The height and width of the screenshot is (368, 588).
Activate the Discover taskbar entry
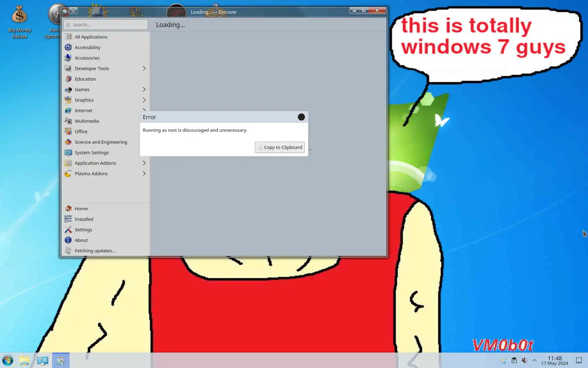(x=61, y=360)
